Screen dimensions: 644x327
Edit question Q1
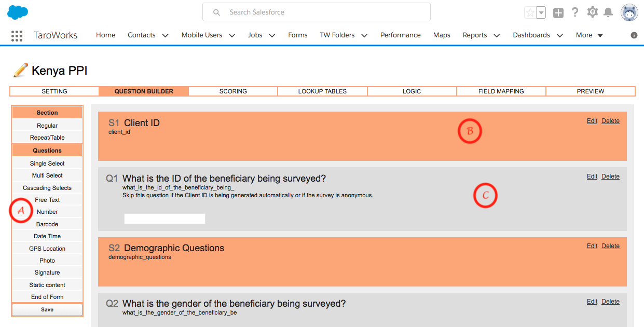click(x=592, y=176)
